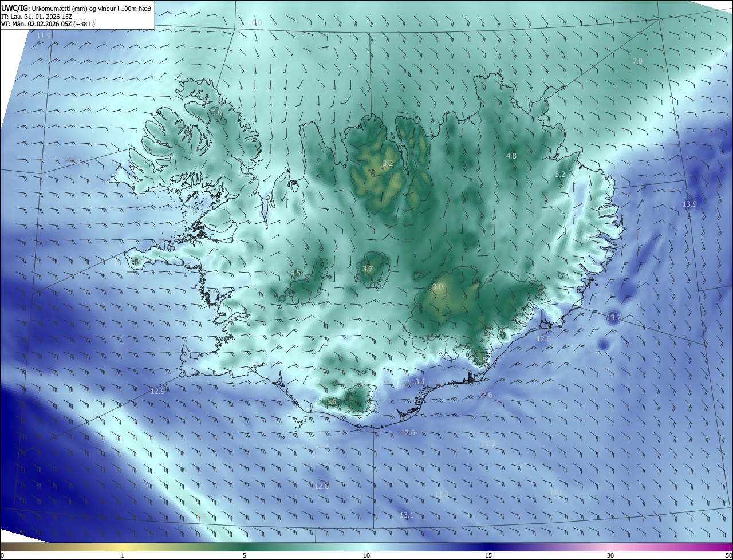Click the '0' tick label on the color scale
Image resolution: width=733 pixels, height=560 pixels.
(x=2, y=555)
